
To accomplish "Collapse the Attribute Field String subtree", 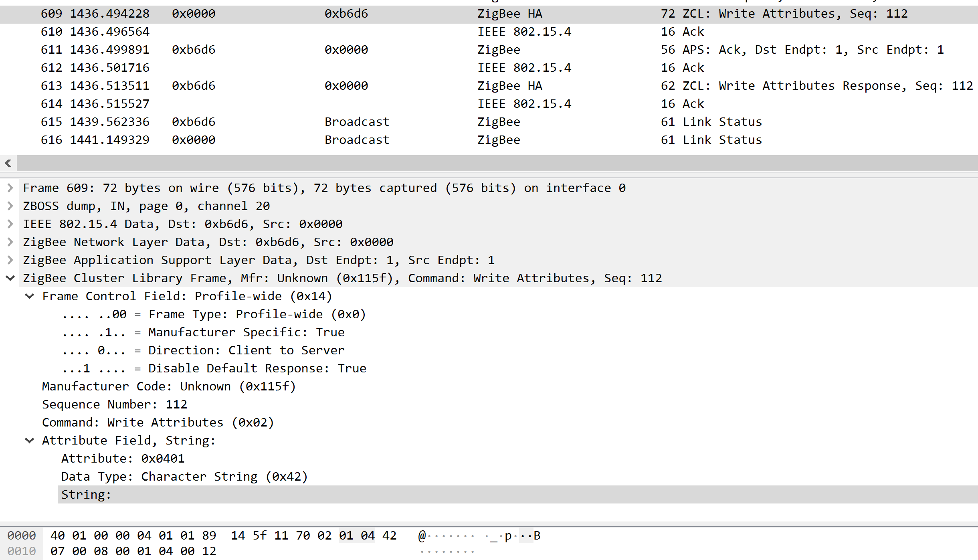I will point(30,441).
